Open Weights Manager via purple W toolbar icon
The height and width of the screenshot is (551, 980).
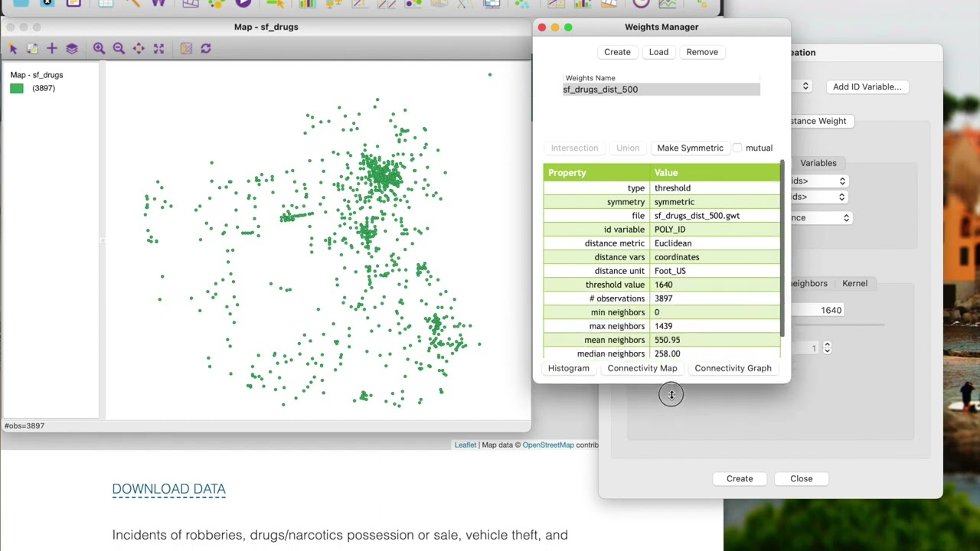click(158, 4)
